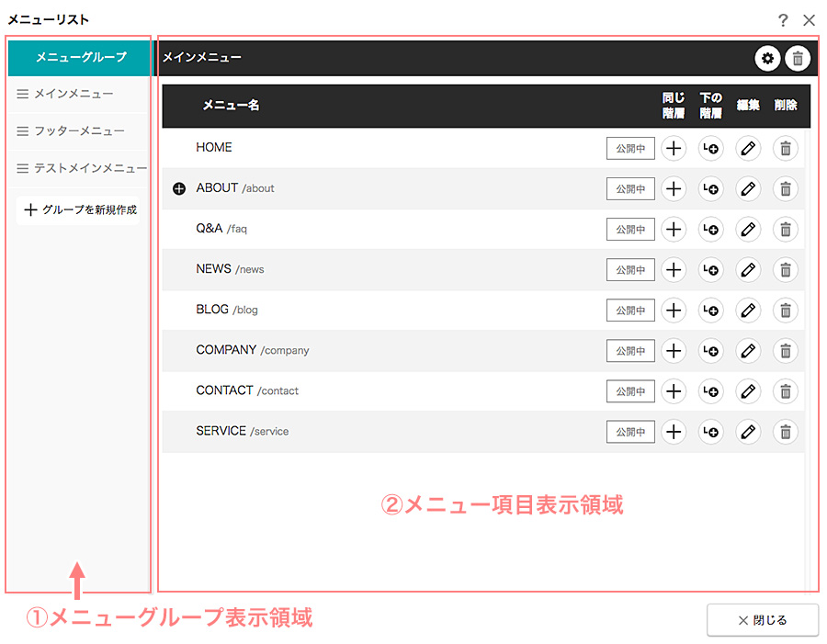Expand the ABOUT submenu plus icon
The image size is (827, 644).
click(179, 189)
